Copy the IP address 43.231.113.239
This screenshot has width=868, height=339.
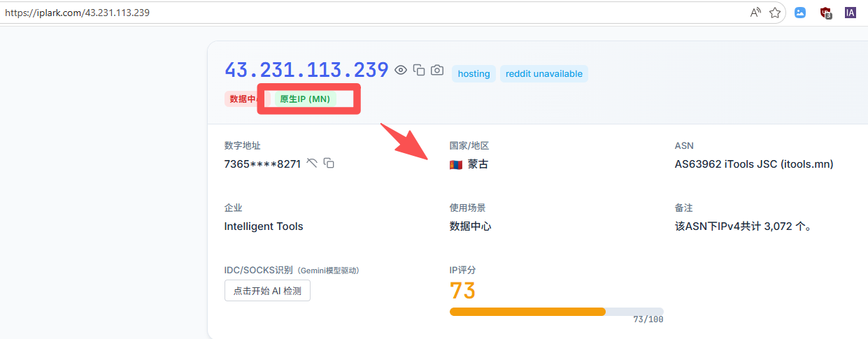[x=419, y=70]
